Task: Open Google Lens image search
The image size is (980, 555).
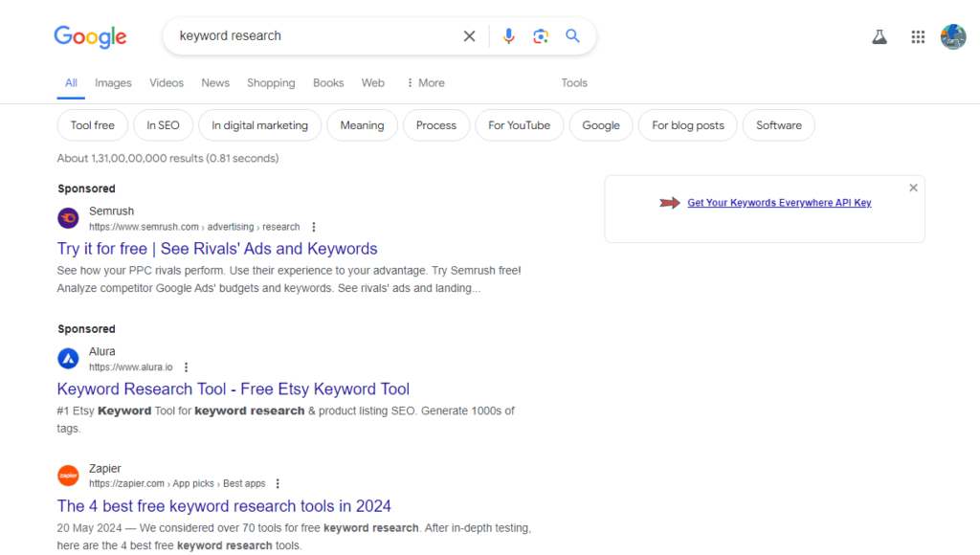Action: click(x=541, y=36)
